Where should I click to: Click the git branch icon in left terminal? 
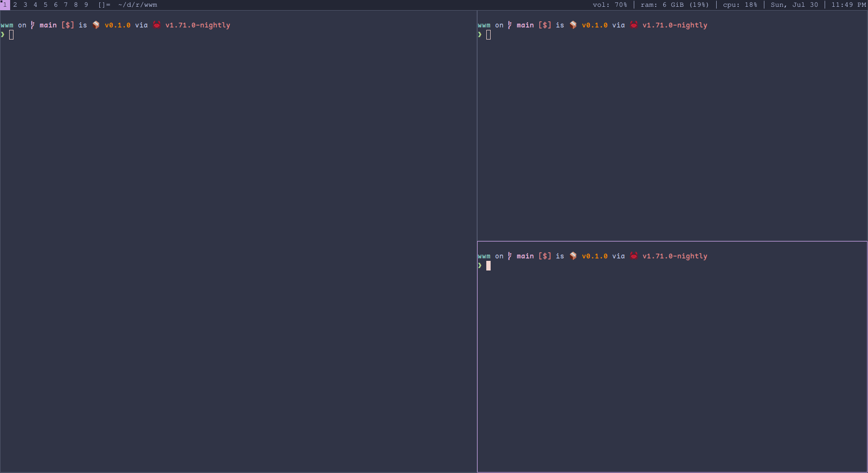[x=32, y=25]
